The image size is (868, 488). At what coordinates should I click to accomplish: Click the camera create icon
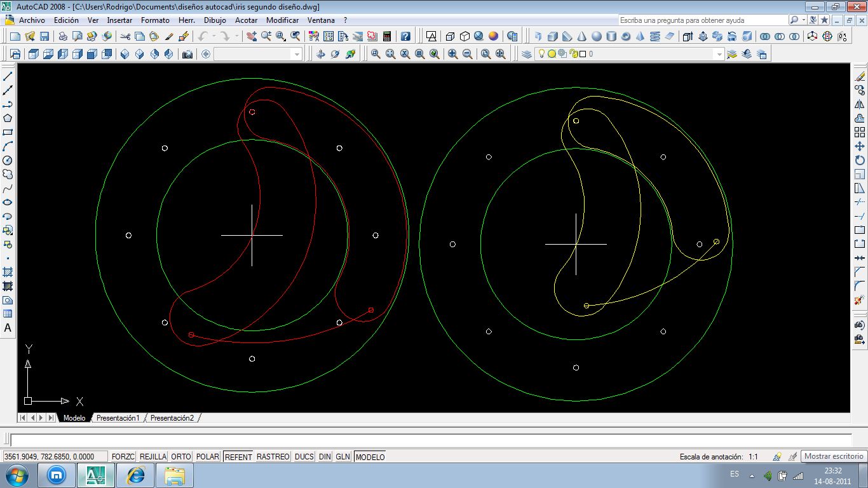click(187, 54)
